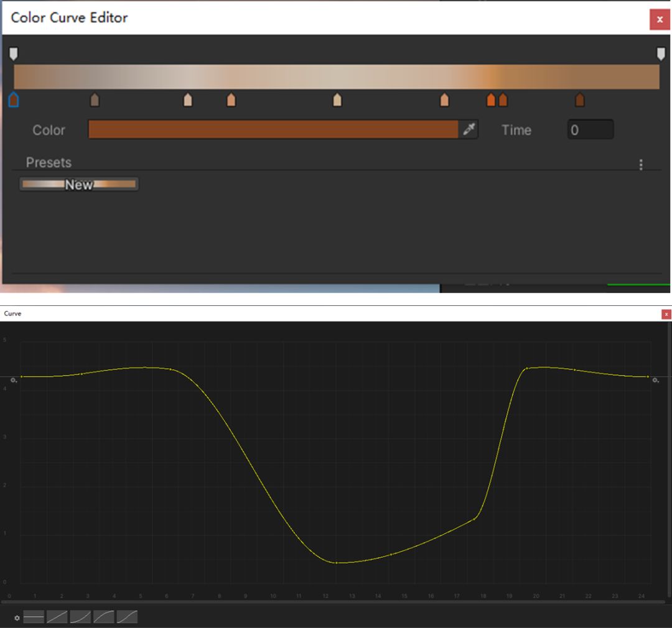The height and width of the screenshot is (628, 672).
Task: Open the Presets three-dot options menu
Action: pyautogui.click(x=641, y=164)
